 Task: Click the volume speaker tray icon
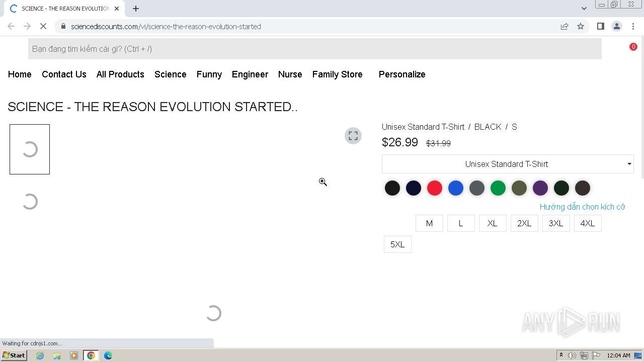572,355
